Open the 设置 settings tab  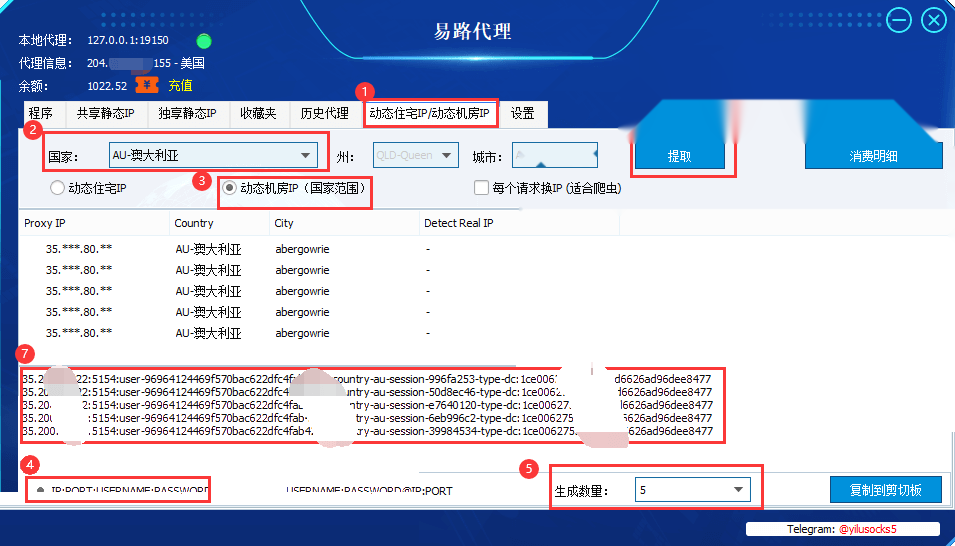click(523, 113)
